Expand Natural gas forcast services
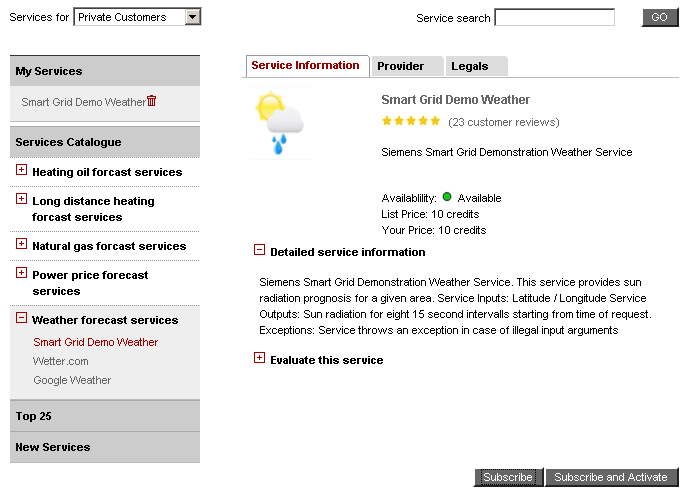The image size is (683, 492). pos(21,244)
